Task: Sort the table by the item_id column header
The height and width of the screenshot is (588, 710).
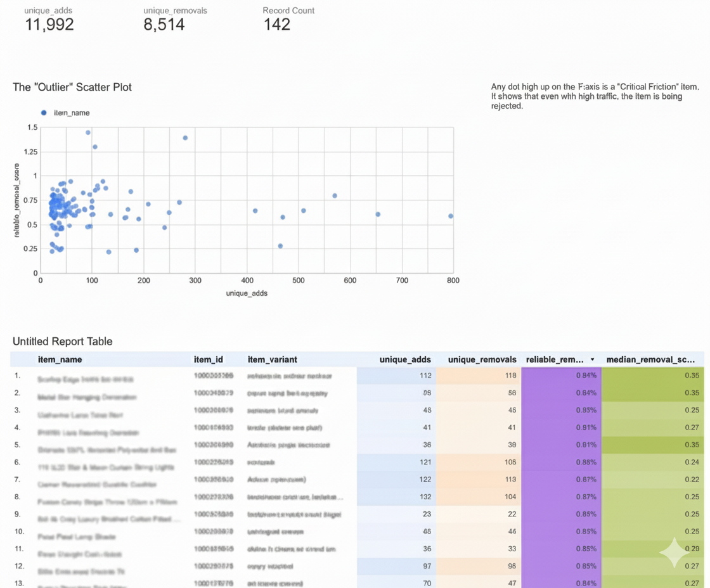Action: (x=209, y=360)
